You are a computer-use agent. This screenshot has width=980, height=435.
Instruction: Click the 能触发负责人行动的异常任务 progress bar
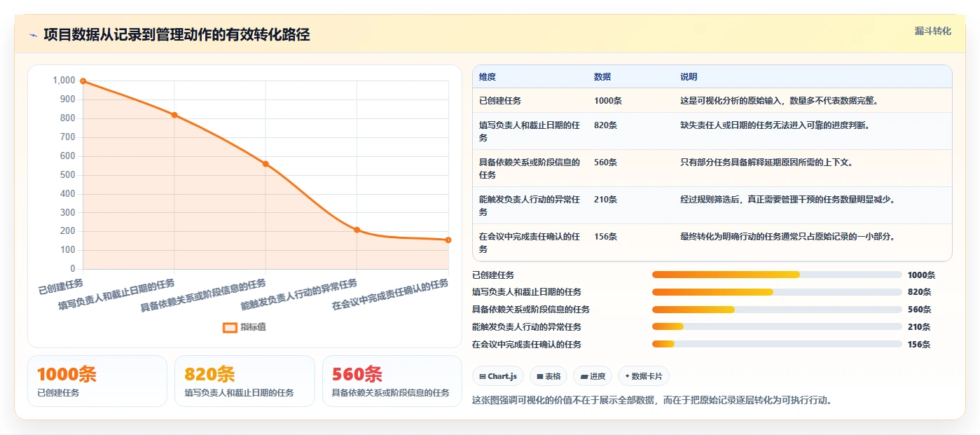(777, 326)
